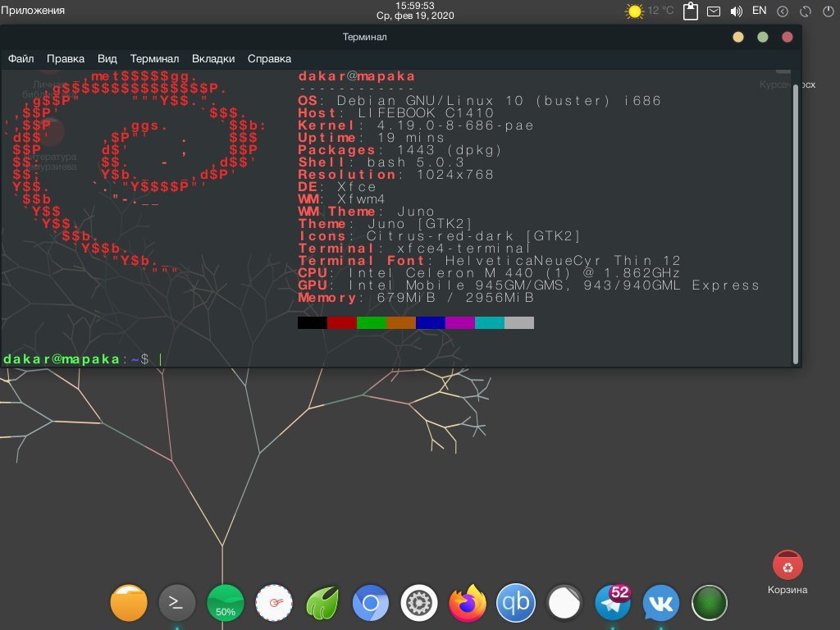Click the black color block in neofetch palette
Screen dimensions: 840x630
(313, 322)
